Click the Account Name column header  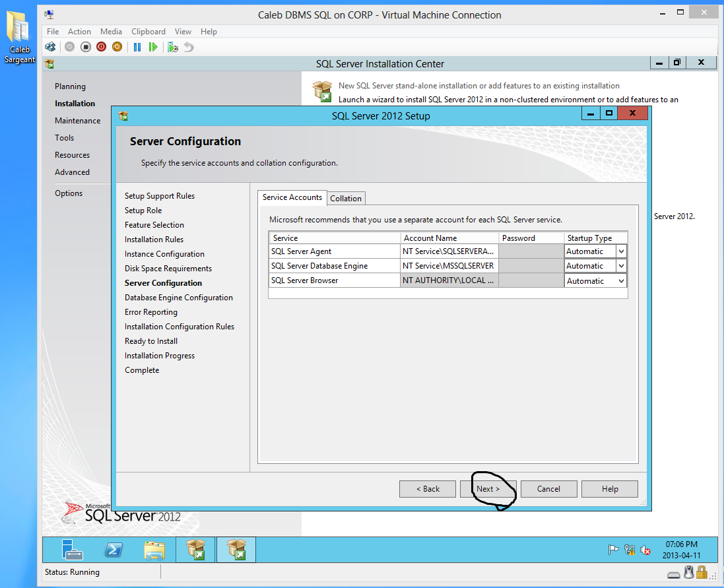(449, 238)
